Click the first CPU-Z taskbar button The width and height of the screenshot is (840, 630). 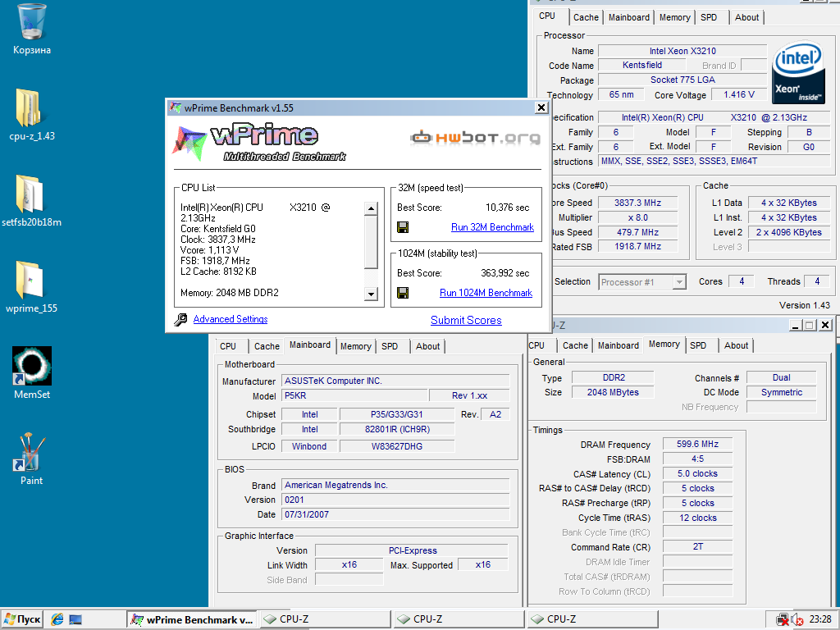(x=326, y=619)
